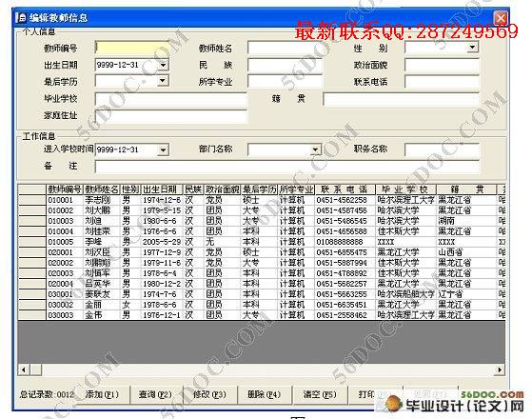Image resolution: width=532 pixels, height=419 pixels.
Task: Click the 民族 text box
Action: [285, 65]
